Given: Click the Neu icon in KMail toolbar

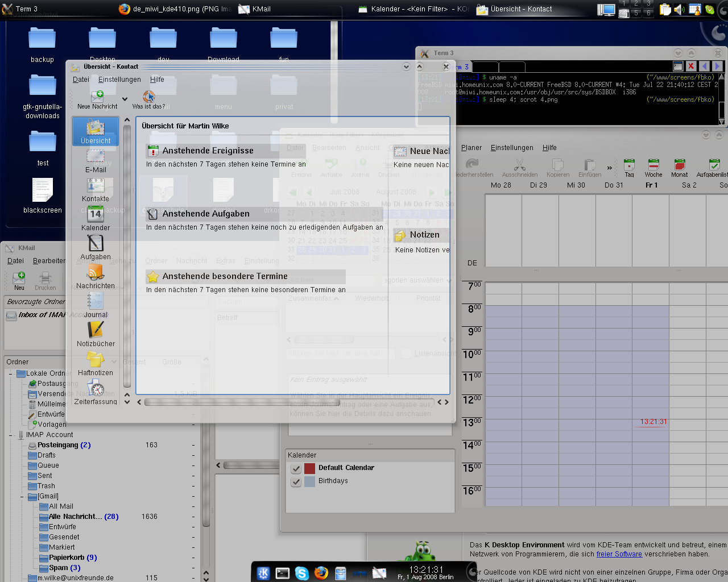Looking at the screenshot, I should click(19, 281).
